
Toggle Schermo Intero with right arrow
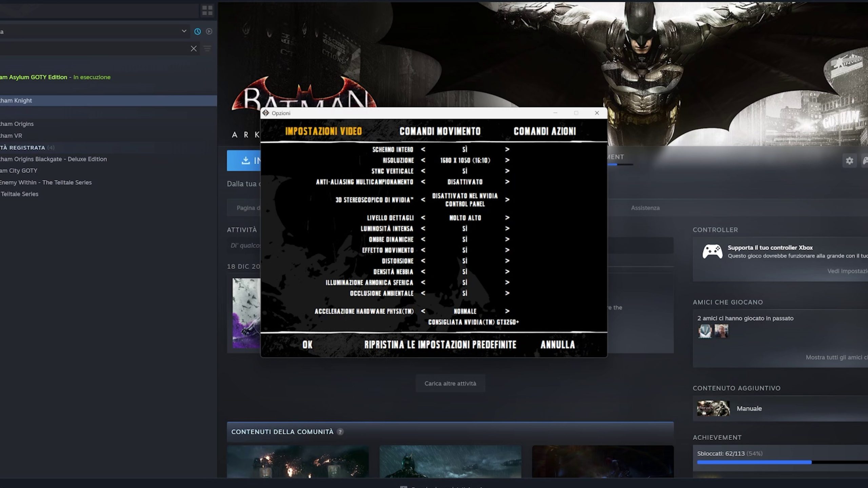[x=507, y=149]
